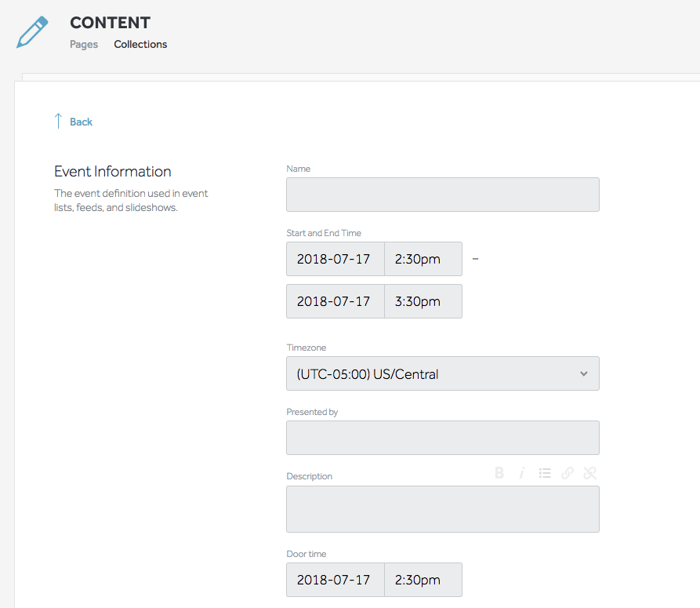Click the pencil Content icon
The height and width of the screenshot is (608, 700).
(x=32, y=32)
